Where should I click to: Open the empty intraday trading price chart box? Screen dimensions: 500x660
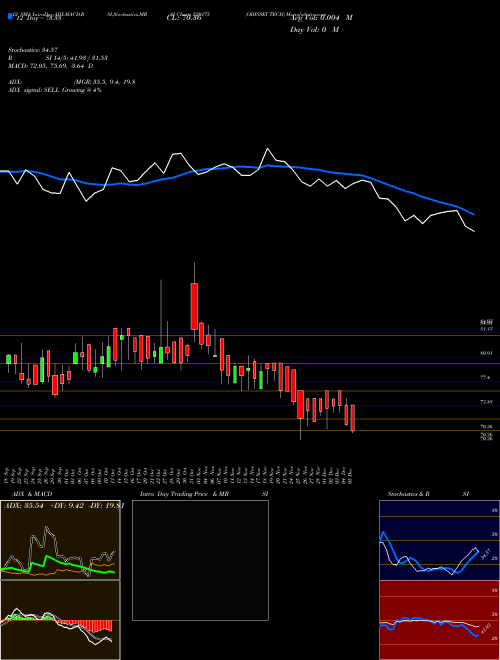pos(200,560)
